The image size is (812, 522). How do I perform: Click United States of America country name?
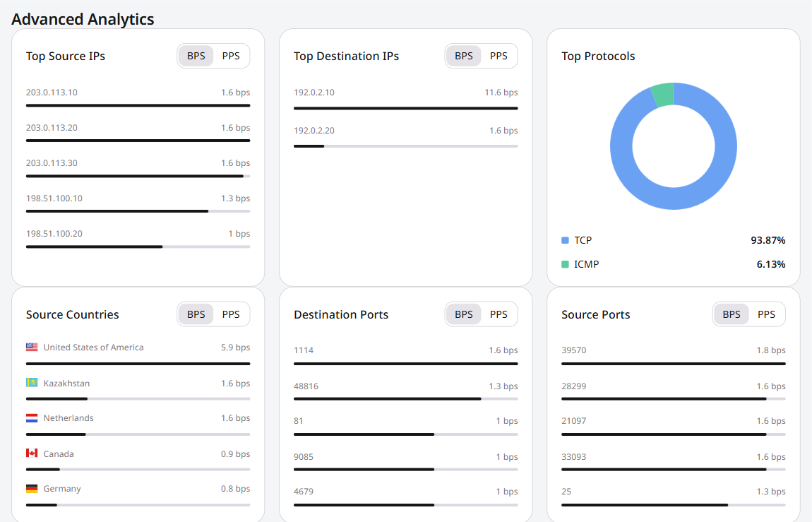tap(94, 347)
